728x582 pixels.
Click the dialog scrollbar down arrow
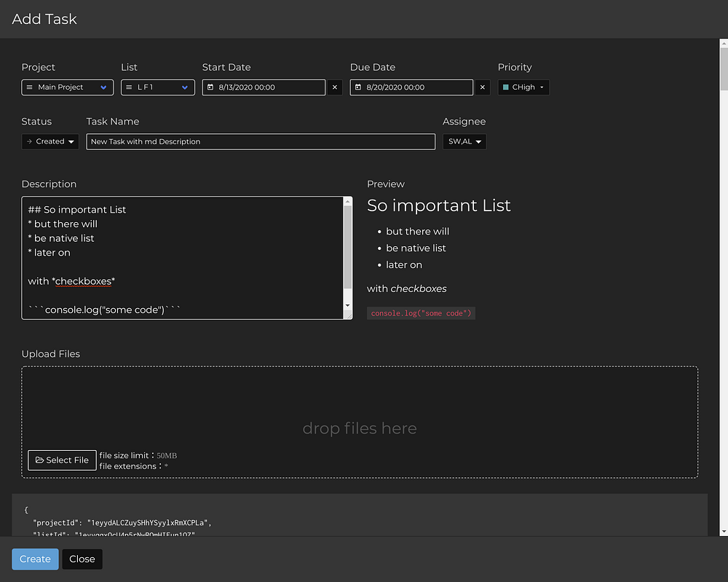point(724,532)
